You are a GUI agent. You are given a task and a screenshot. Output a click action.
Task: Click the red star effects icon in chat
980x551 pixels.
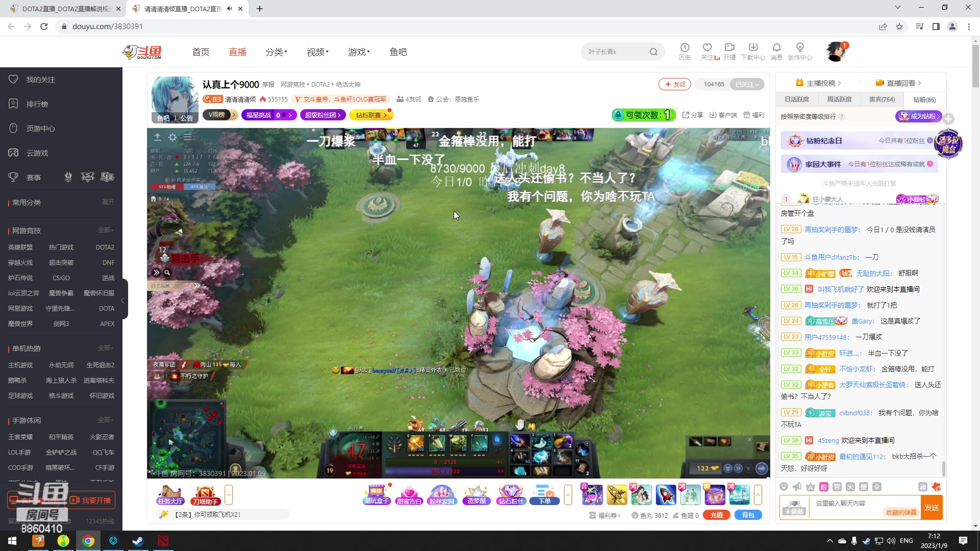[936, 487]
